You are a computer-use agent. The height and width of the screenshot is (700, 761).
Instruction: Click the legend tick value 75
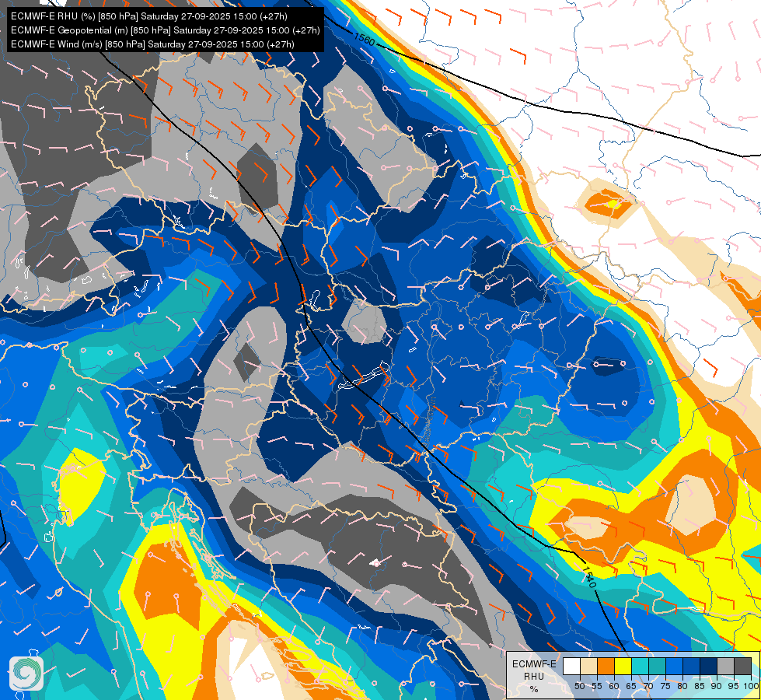pyautogui.click(x=665, y=686)
